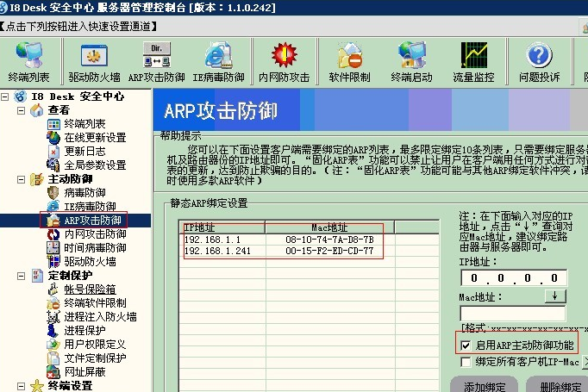The height and width of the screenshot is (392, 588).
Task: Open 全局参数设置 tree item
Action: pos(95,165)
